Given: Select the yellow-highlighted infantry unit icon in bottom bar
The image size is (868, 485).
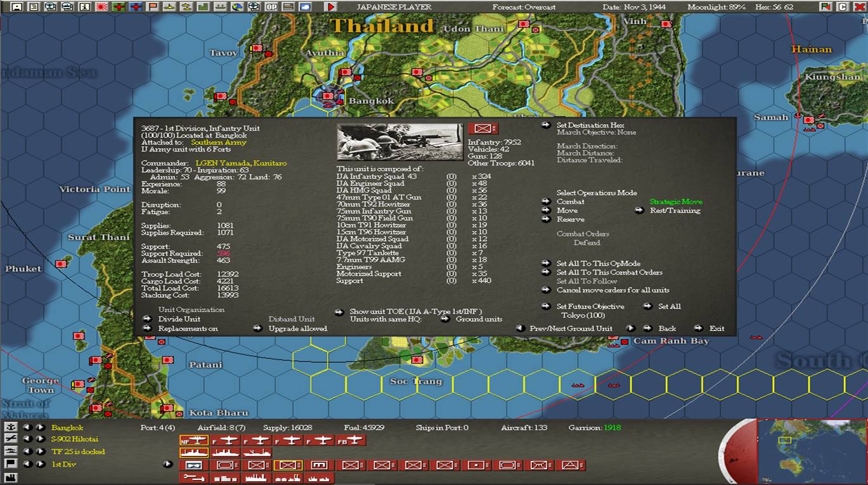Looking at the screenshot, I should pyautogui.click(x=288, y=465).
